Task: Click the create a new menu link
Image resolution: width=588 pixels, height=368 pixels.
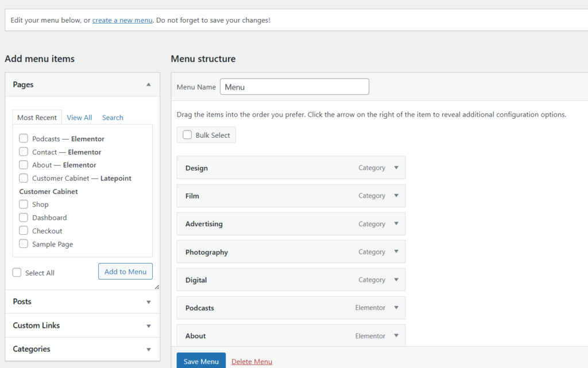Action: tap(122, 20)
